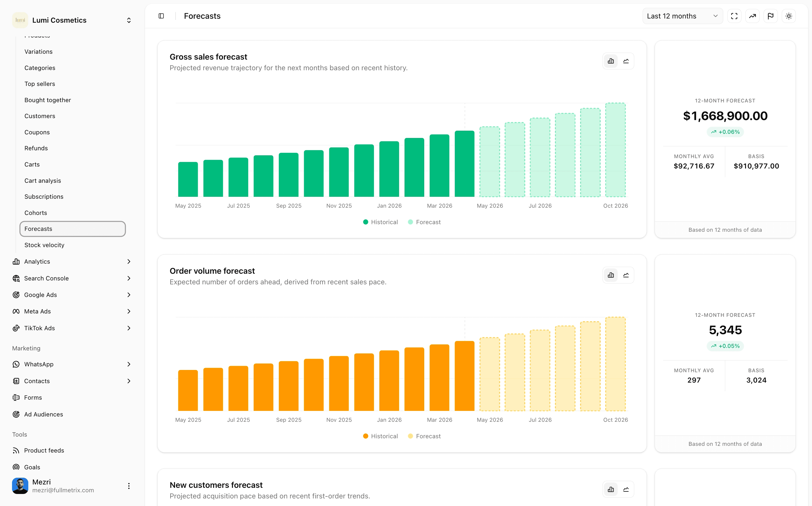Toggle the sidebar panel icon
This screenshot has width=812, height=506.
161,16
